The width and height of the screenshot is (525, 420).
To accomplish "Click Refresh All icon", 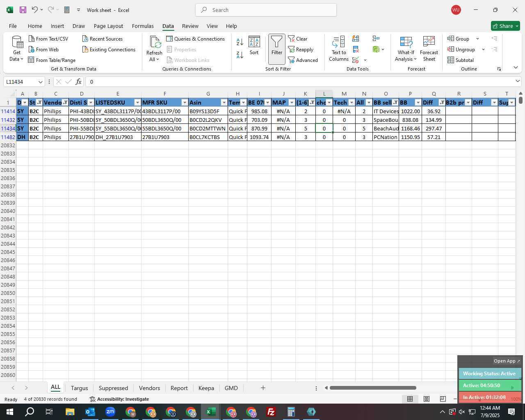I will [x=154, y=49].
